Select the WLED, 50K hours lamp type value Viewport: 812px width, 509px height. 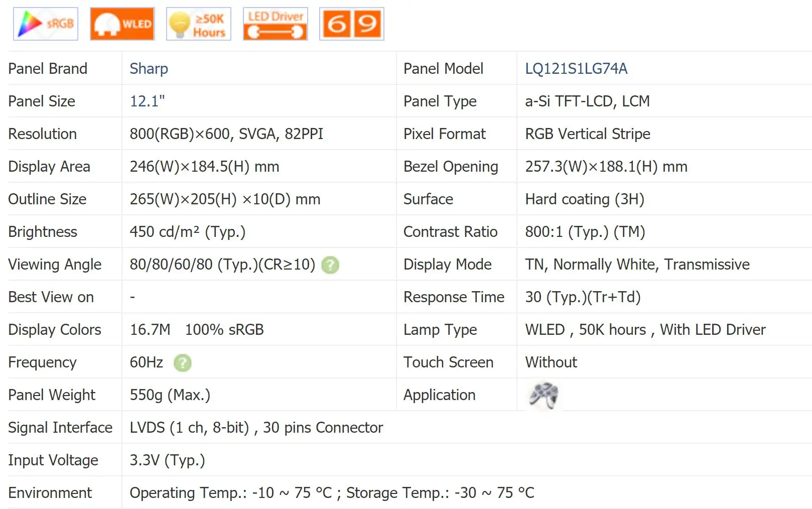tap(645, 330)
